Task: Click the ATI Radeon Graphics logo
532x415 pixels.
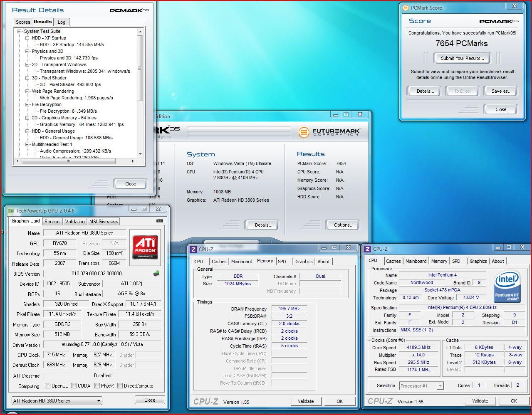Action: [x=145, y=247]
